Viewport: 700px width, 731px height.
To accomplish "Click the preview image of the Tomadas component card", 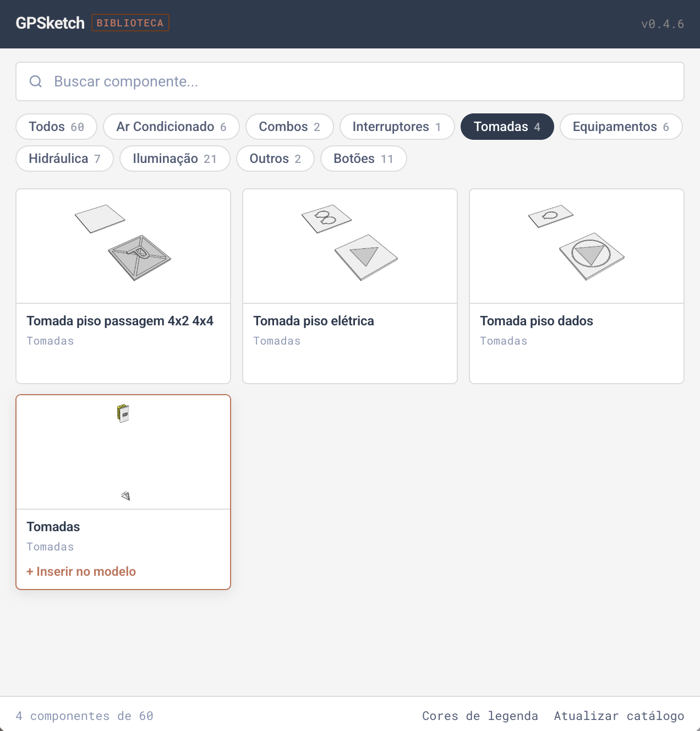I will coord(123,452).
